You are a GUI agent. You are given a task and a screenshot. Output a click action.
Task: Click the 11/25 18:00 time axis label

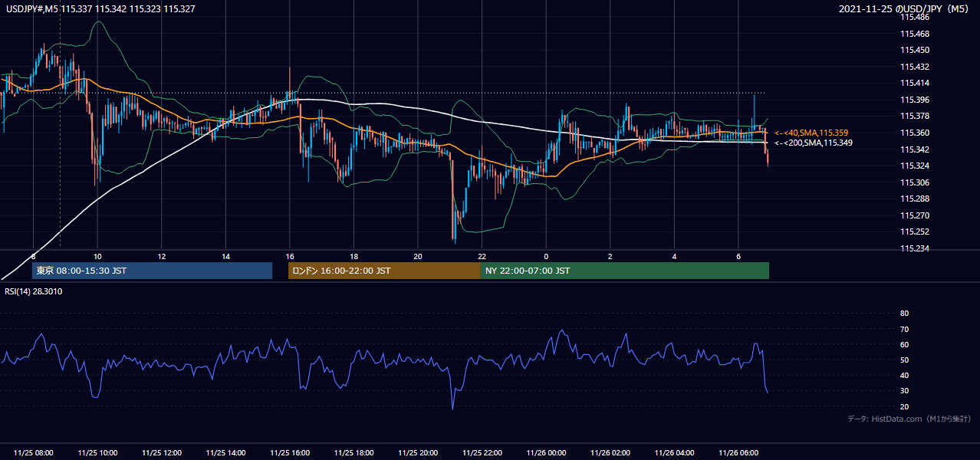[354, 453]
